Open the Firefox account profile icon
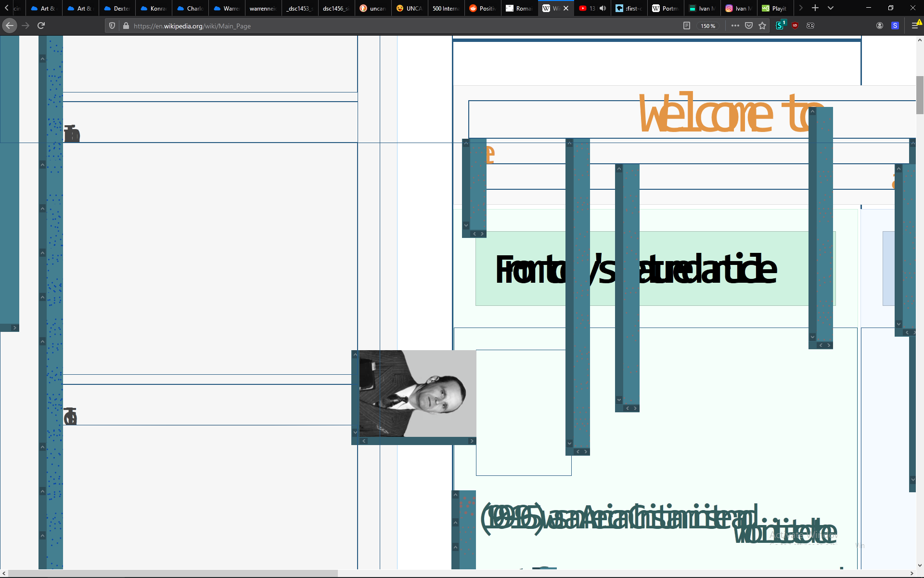 click(x=880, y=26)
